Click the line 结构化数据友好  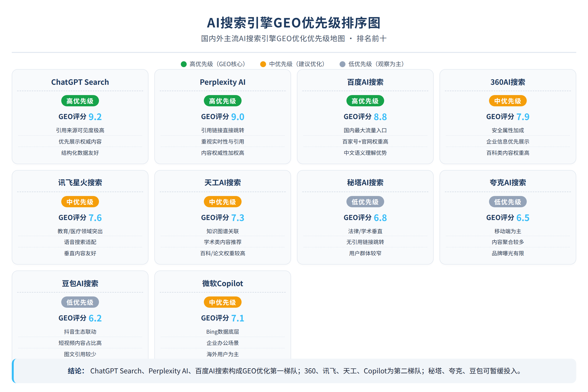(x=80, y=153)
